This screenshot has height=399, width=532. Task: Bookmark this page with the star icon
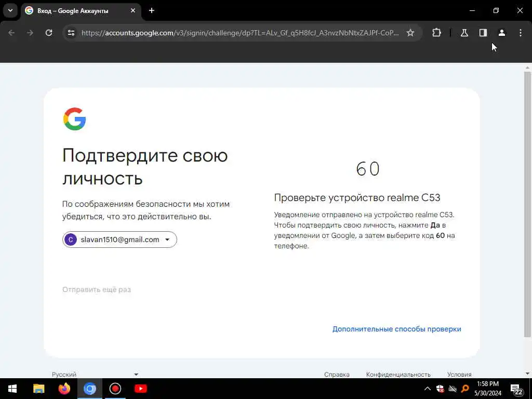coord(410,33)
